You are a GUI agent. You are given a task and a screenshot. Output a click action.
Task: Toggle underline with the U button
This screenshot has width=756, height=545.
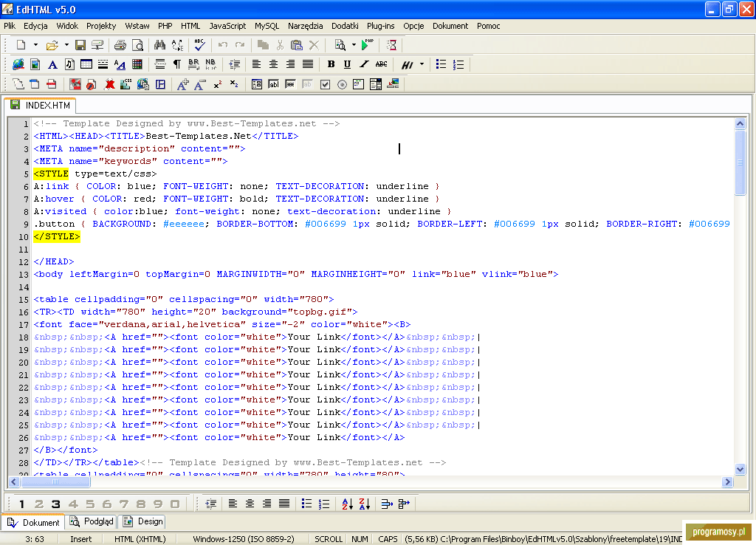(x=347, y=65)
